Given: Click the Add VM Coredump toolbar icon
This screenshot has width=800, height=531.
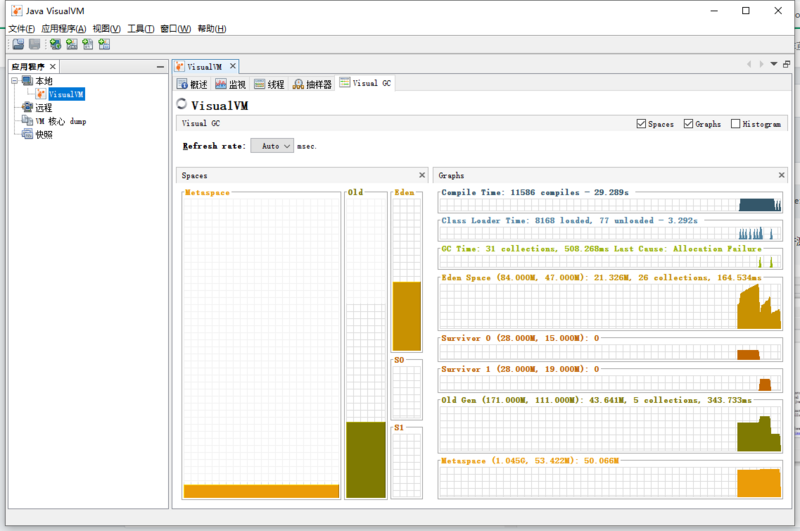Looking at the screenshot, I should pos(88,44).
